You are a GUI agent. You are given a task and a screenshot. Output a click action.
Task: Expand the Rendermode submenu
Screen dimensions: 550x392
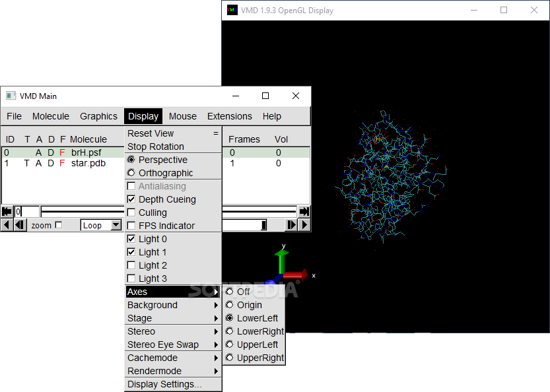(x=173, y=371)
